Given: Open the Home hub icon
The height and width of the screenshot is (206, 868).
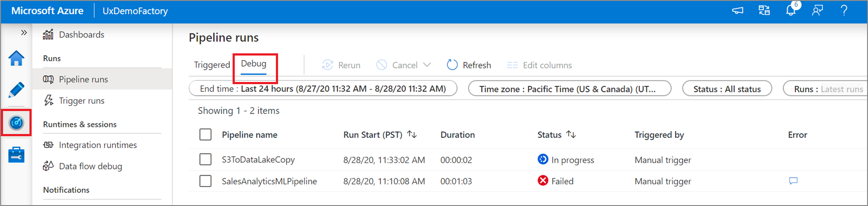Looking at the screenshot, I should [x=16, y=58].
